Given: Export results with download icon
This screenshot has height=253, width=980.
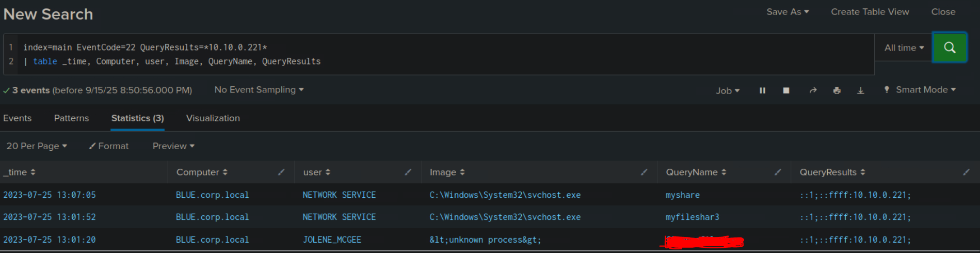Looking at the screenshot, I should [x=860, y=90].
